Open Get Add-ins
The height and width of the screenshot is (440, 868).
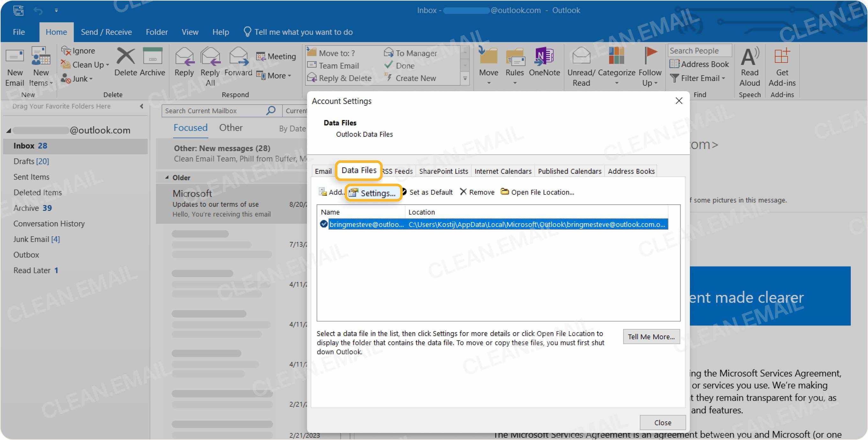[x=782, y=66]
